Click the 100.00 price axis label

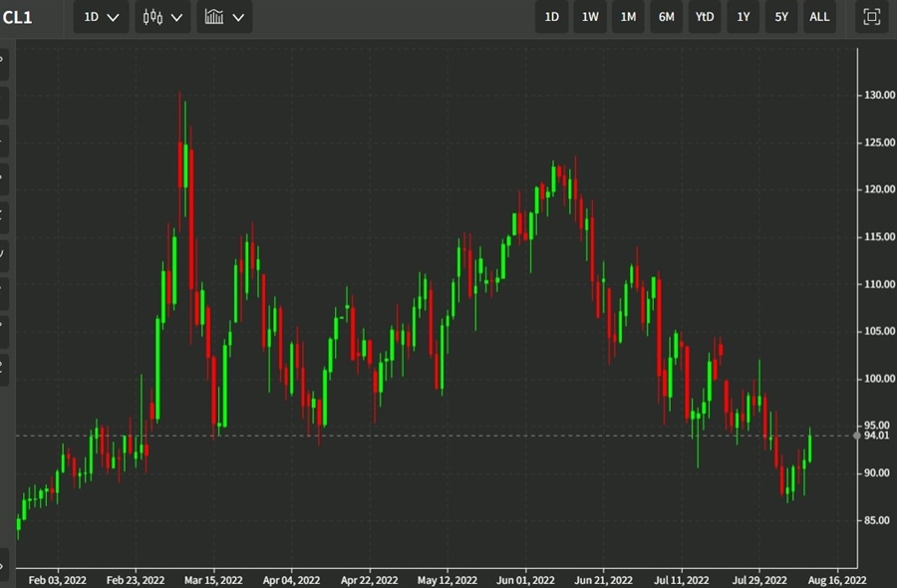point(879,379)
